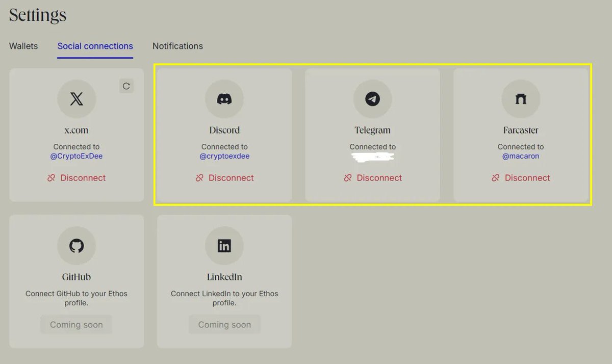This screenshot has height=364, width=612.
Task: Click 'Connected to' text on Farcaster card
Action: pyautogui.click(x=521, y=147)
